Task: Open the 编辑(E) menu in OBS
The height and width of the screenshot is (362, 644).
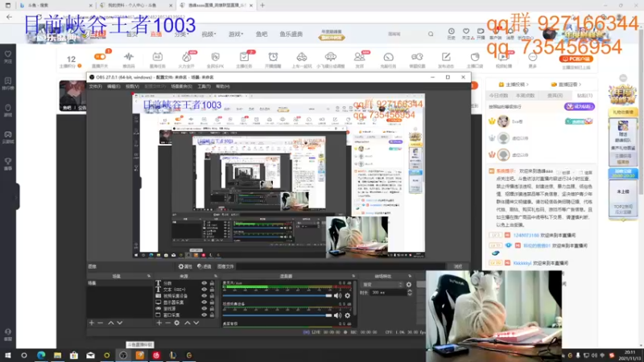Action: pos(114,87)
